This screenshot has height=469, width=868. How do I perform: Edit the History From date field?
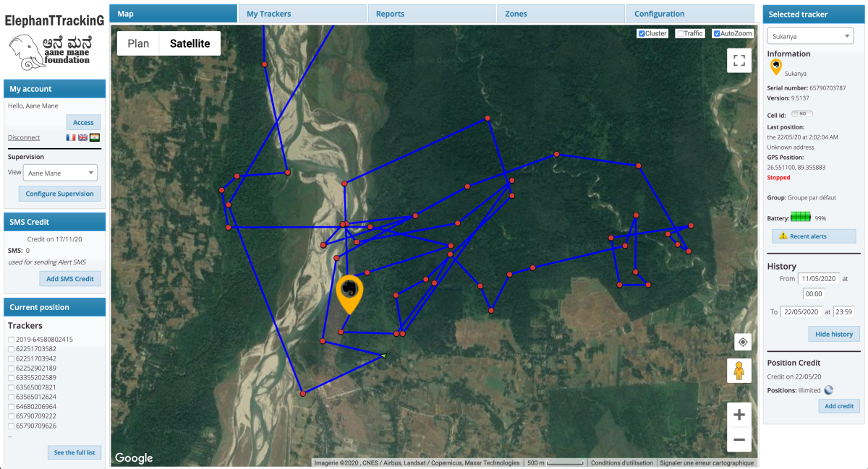pos(820,277)
